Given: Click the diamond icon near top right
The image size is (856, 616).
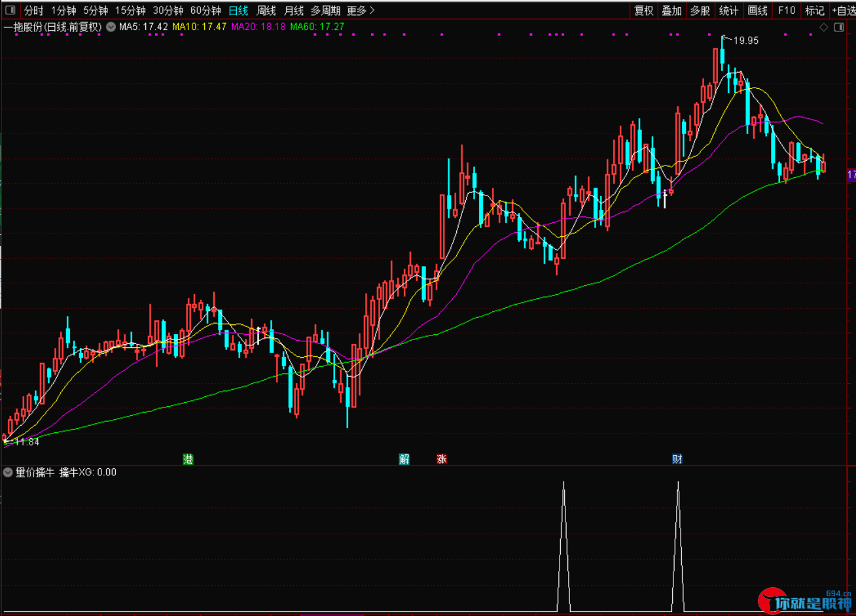Looking at the screenshot, I should pos(823,27).
